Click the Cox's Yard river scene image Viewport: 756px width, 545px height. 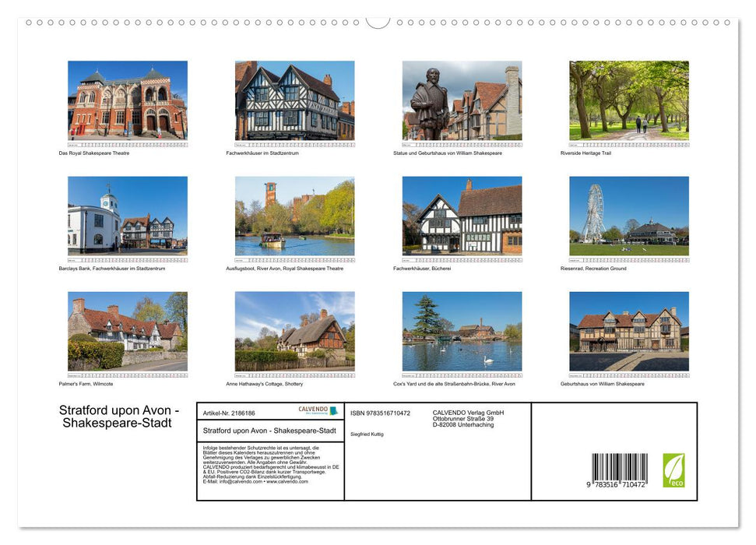click(462, 332)
